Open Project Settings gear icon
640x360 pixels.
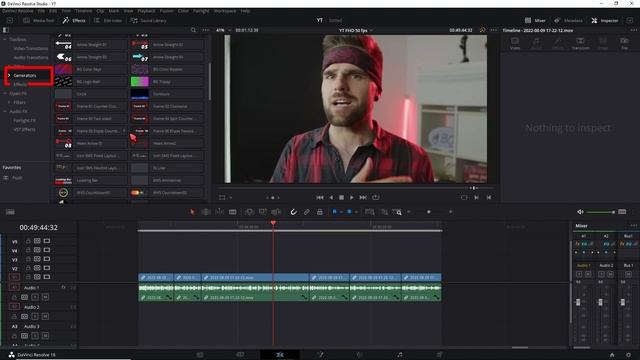(628, 355)
